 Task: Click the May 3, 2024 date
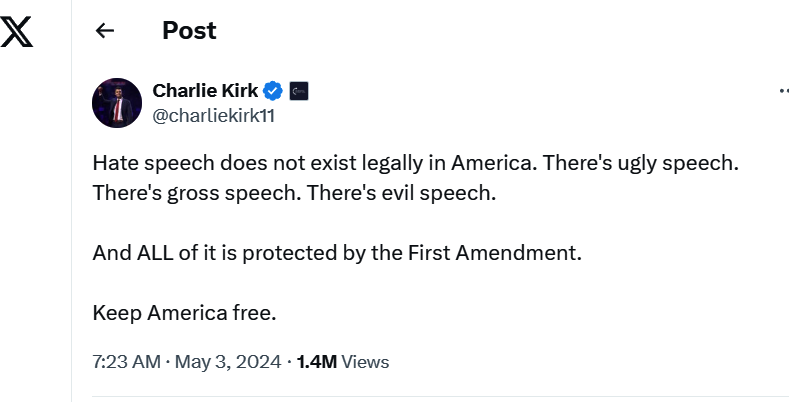pos(229,361)
